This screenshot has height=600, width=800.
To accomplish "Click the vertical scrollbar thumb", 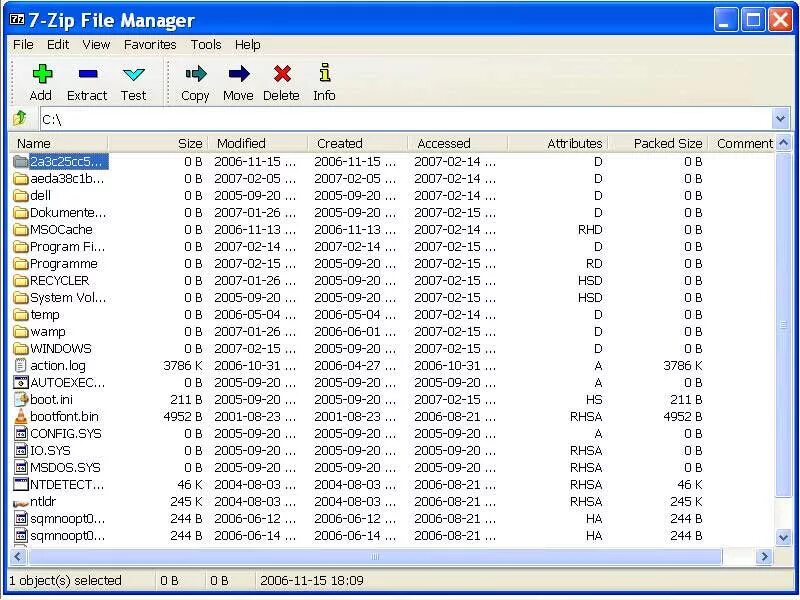I will 784,324.
